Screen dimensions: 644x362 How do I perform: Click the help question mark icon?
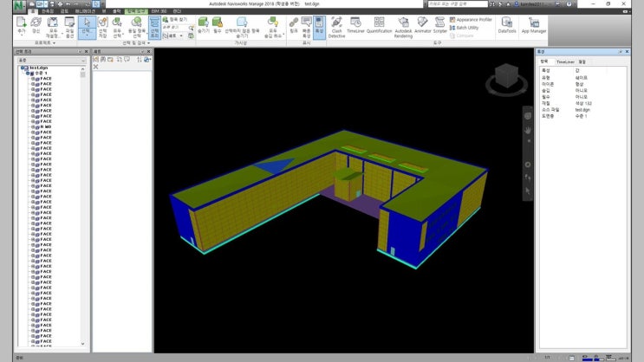(569, 3)
